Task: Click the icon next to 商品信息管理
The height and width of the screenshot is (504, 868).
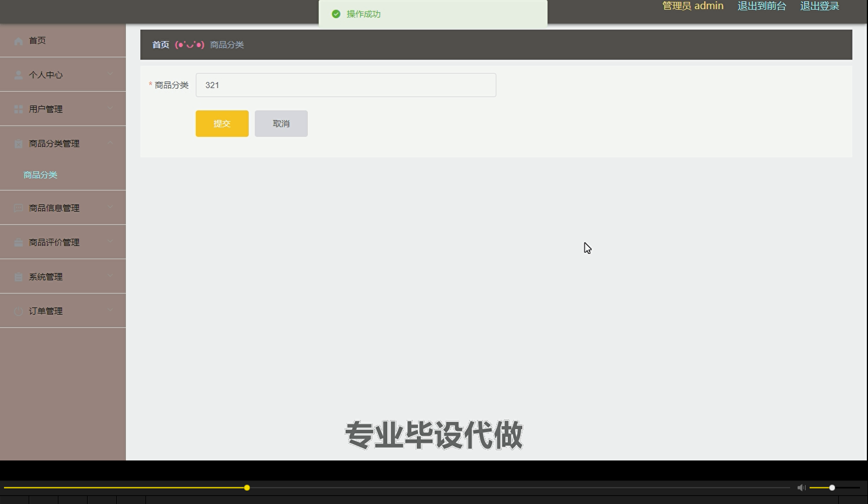Action: pos(18,207)
